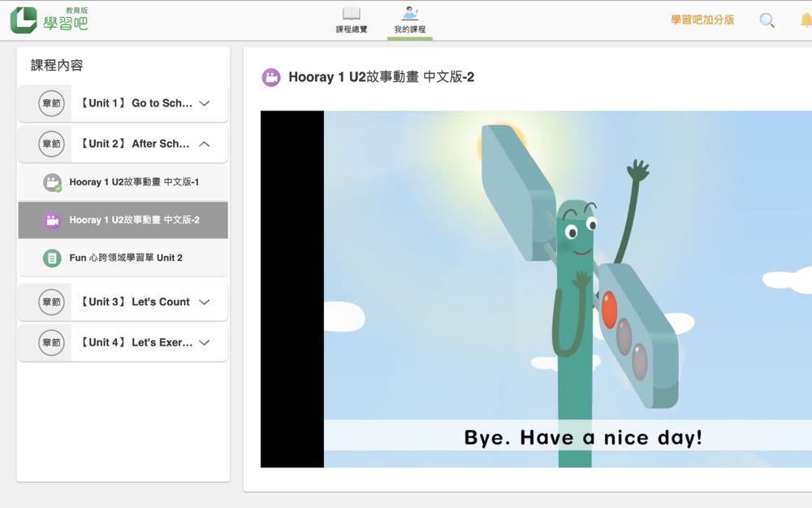812x508 pixels.
Task: Click the 章節 badge for Unit 2
Action: tap(51, 144)
